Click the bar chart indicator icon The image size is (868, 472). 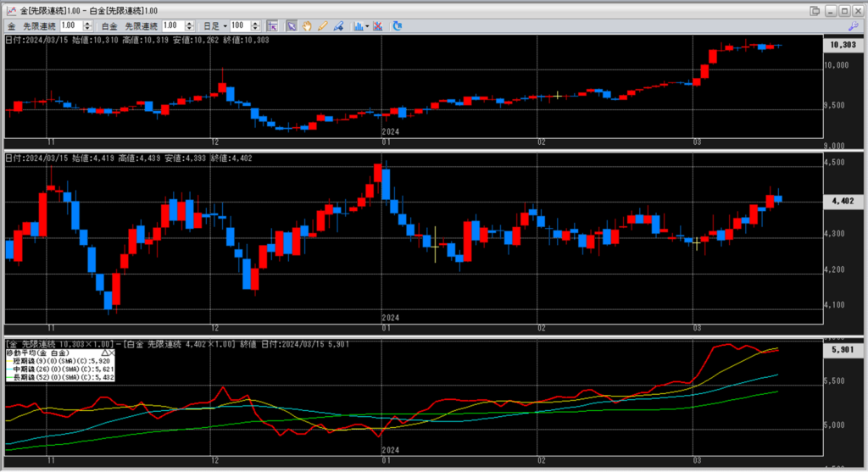358,26
